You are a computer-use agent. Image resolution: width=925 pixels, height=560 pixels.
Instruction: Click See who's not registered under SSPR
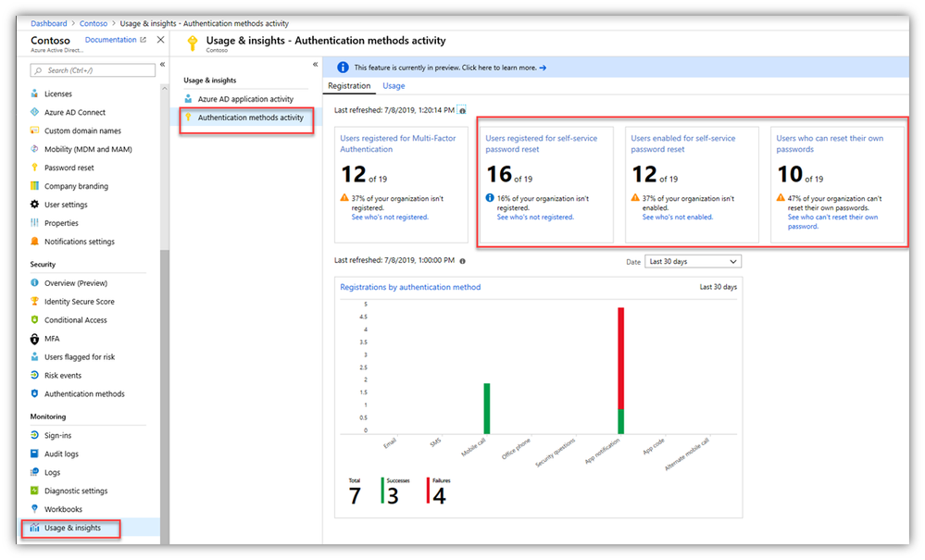tap(535, 217)
